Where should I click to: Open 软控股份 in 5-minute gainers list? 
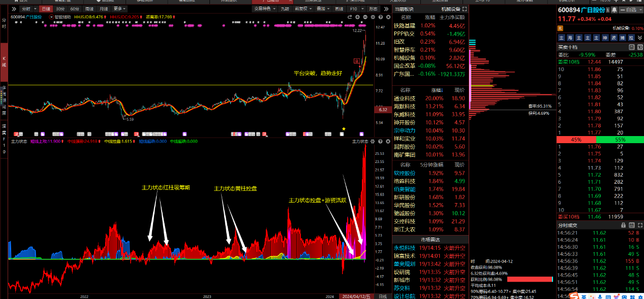point(405,173)
